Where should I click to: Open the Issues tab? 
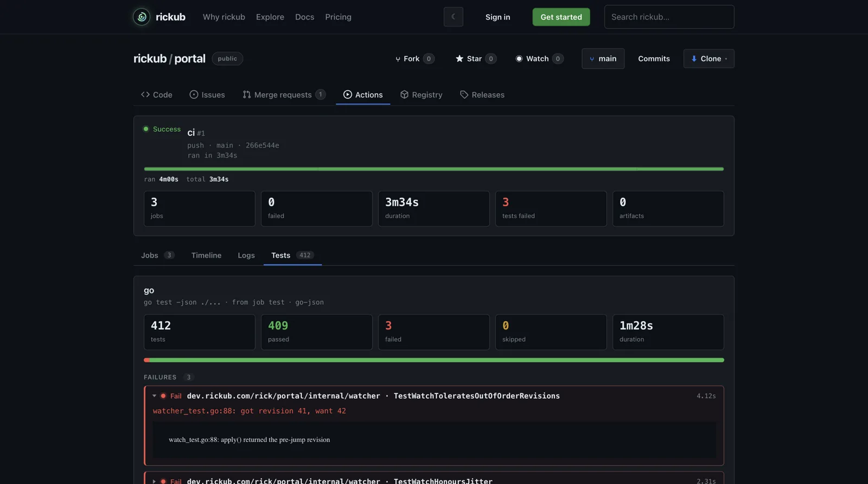click(x=207, y=94)
